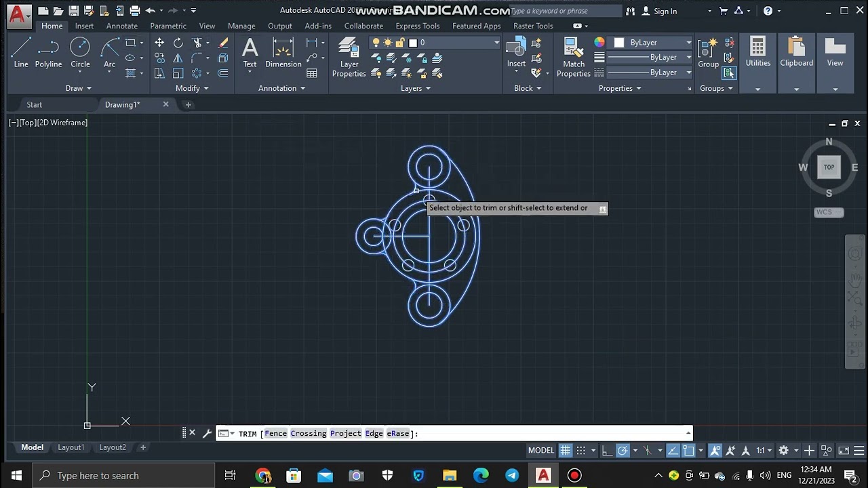Expand the Draw panel dropdown

click(x=79, y=88)
